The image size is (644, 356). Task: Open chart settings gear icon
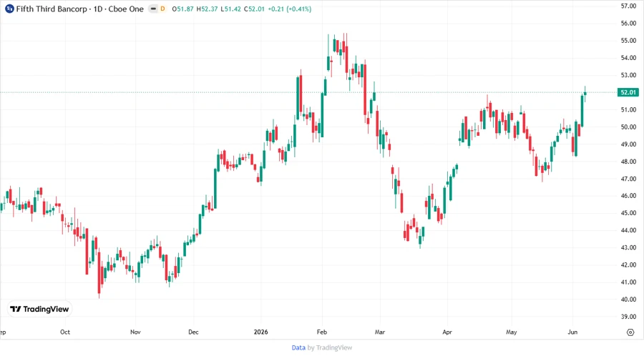[630, 332]
